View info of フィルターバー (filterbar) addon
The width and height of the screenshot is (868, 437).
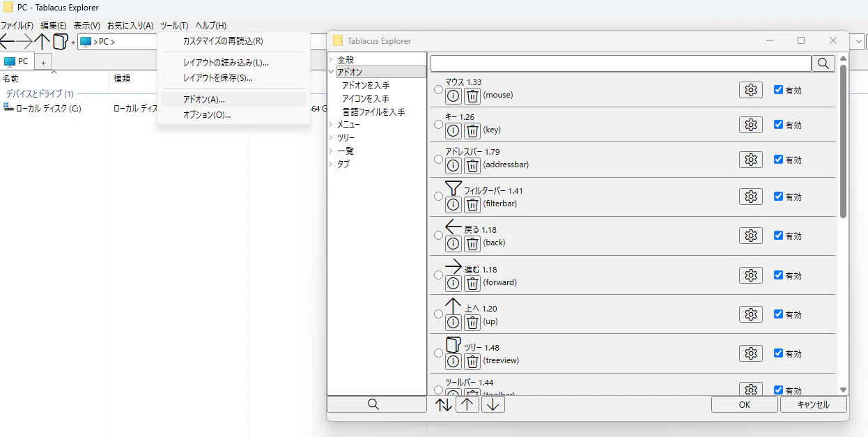point(453,204)
